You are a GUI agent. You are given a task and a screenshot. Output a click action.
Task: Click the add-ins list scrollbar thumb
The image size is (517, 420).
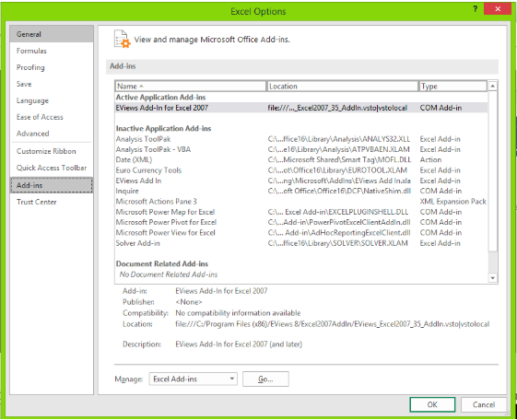(x=492, y=171)
